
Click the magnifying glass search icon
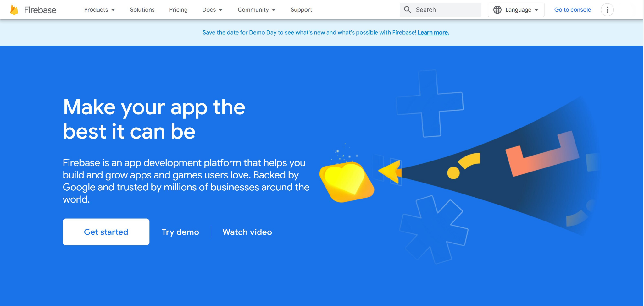407,10
